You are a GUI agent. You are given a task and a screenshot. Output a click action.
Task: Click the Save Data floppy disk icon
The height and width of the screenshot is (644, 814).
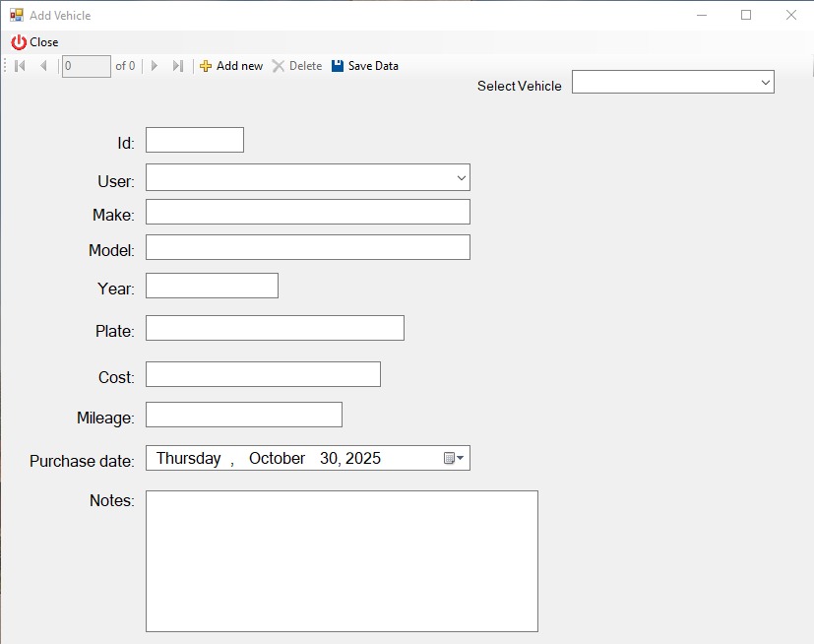[x=338, y=66]
